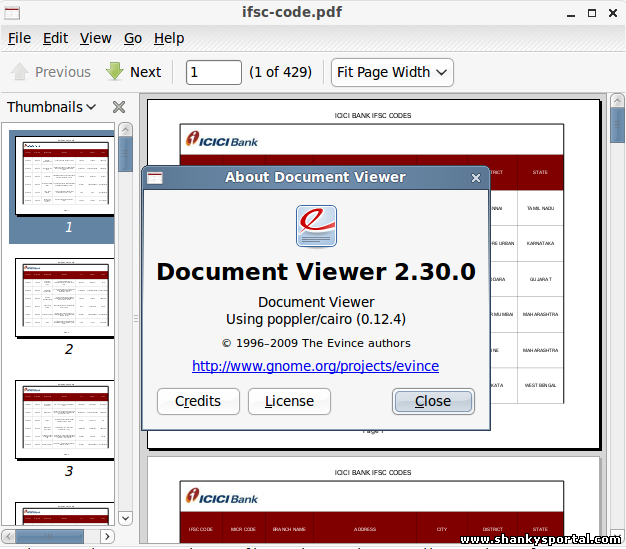Click the Credits button
Screen dimensions: 626x549
tap(198, 401)
